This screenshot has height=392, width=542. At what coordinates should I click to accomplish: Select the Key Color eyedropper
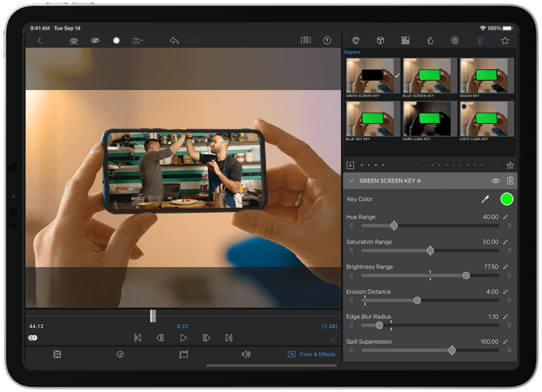(484, 200)
